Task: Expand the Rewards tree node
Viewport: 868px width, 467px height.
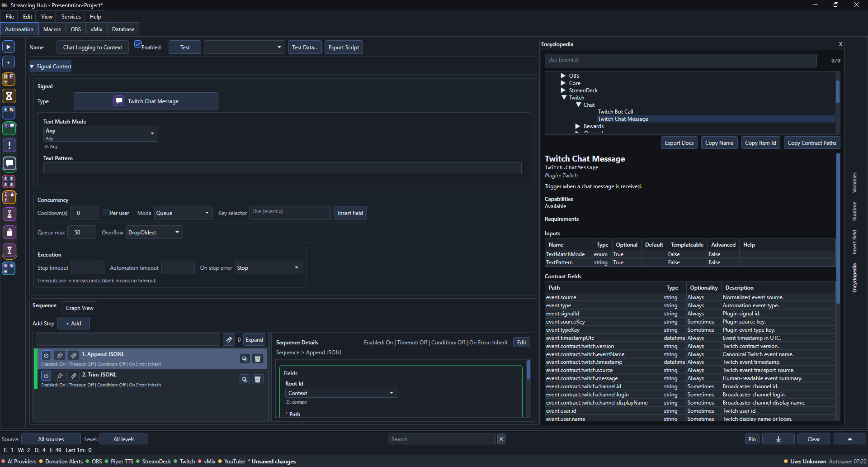Action: (x=578, y=126)
